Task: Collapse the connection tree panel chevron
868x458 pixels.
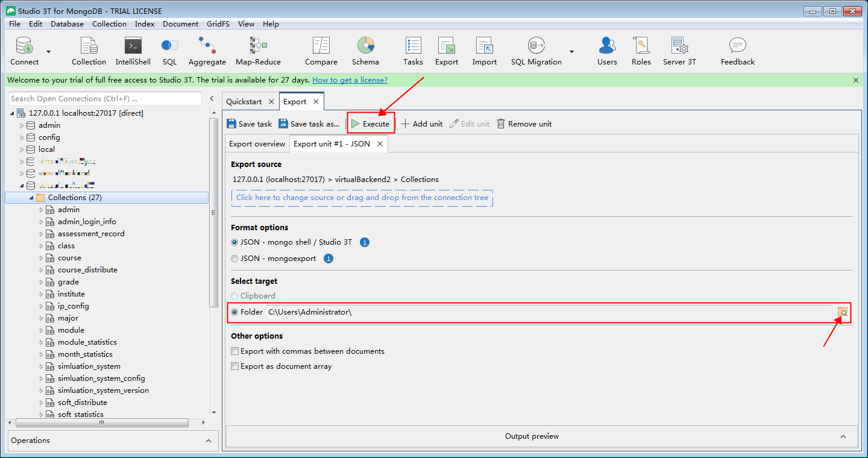Action: pos(212,98)
